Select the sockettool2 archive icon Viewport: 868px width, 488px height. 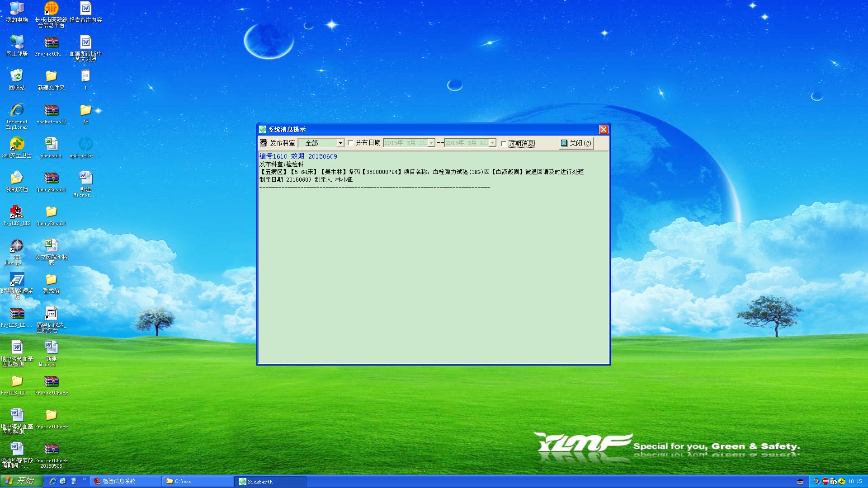click(51, 111)
